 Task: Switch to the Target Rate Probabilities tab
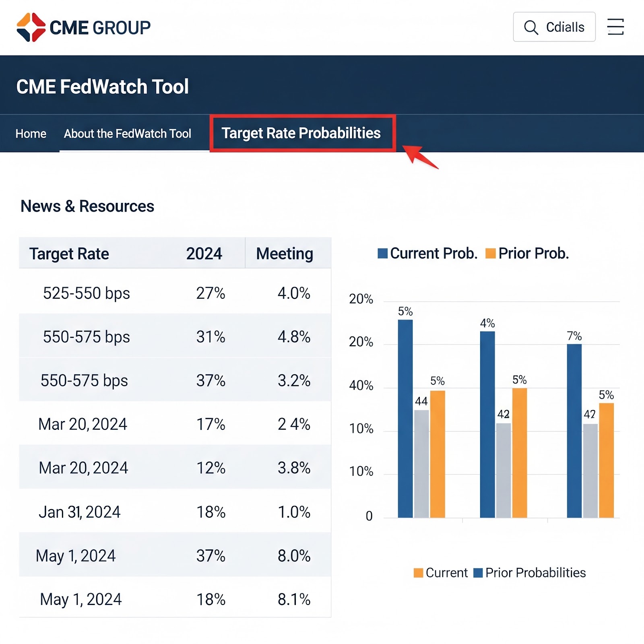tap(301, 133)
